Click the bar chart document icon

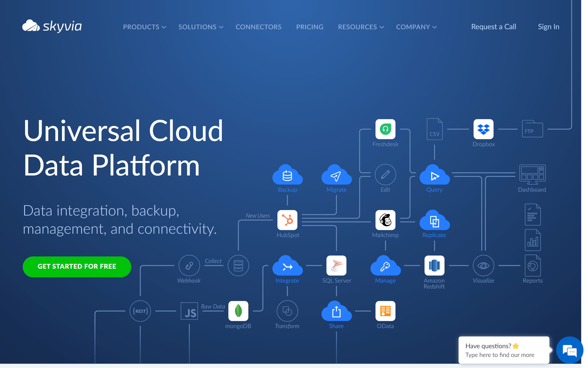click(533, 240)
